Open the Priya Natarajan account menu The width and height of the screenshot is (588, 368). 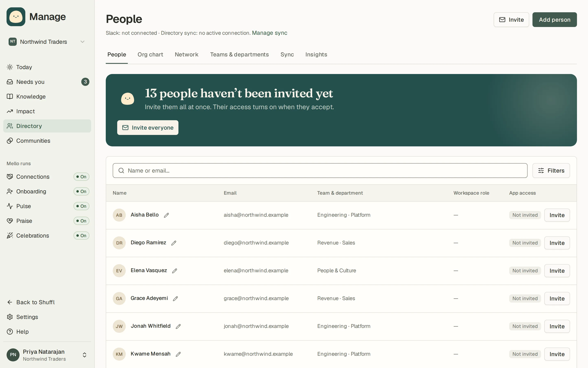[47, 355]
